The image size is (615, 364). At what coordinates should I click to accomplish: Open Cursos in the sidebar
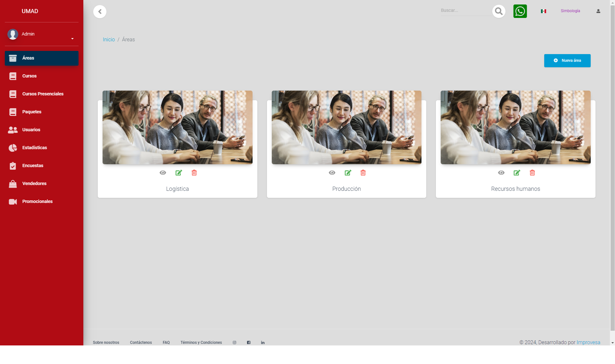pos(29,76)
